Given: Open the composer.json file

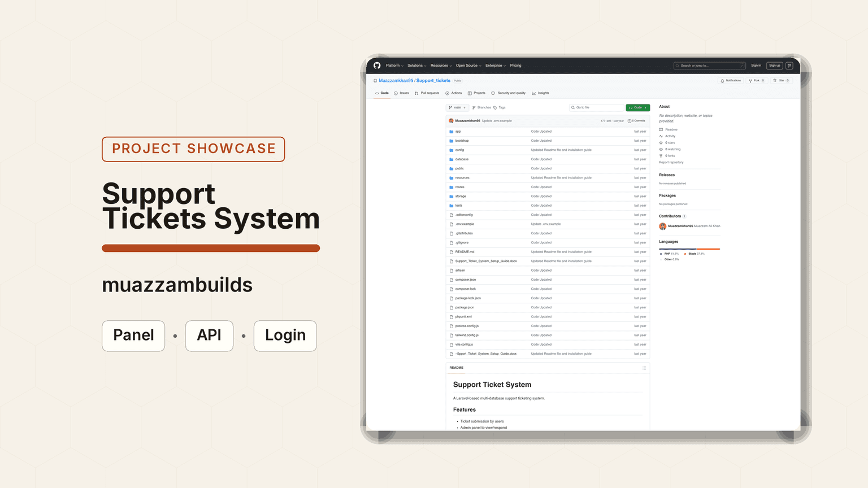Looking at the screenshot, I should [x=466, y=280].
